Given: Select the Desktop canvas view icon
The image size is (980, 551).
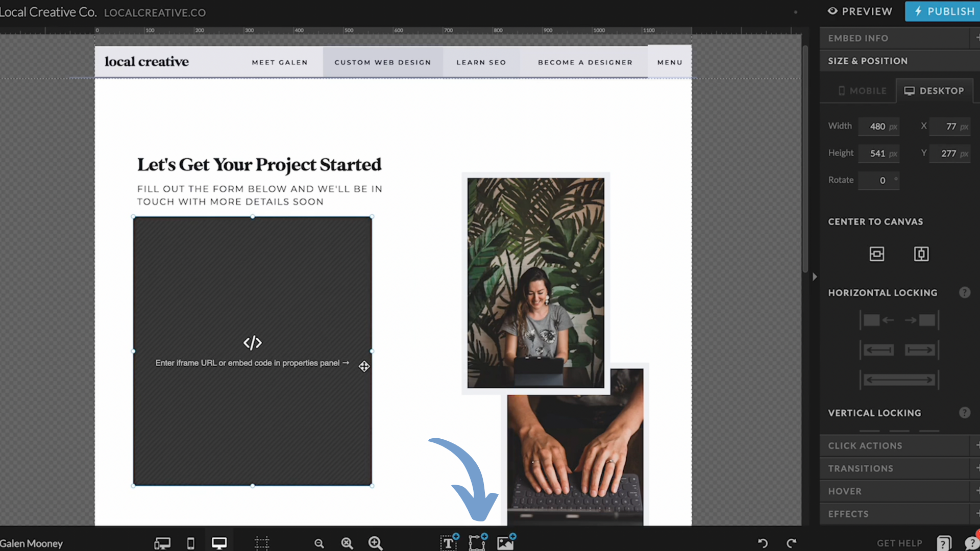Looking at the screenshot, I should pos(219,542).
